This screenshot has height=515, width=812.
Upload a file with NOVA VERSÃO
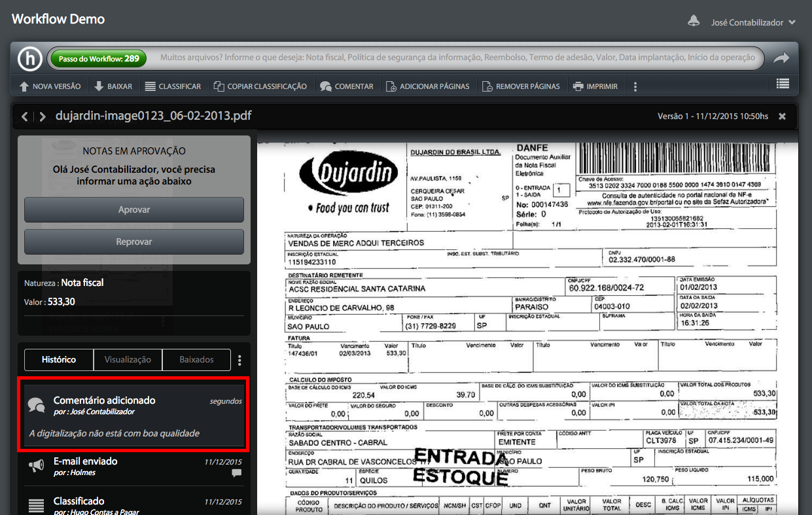(x=50, y=86)
